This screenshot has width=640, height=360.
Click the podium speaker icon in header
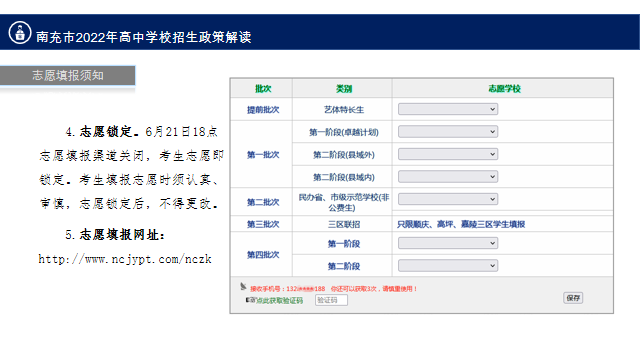tap(20, 33)
